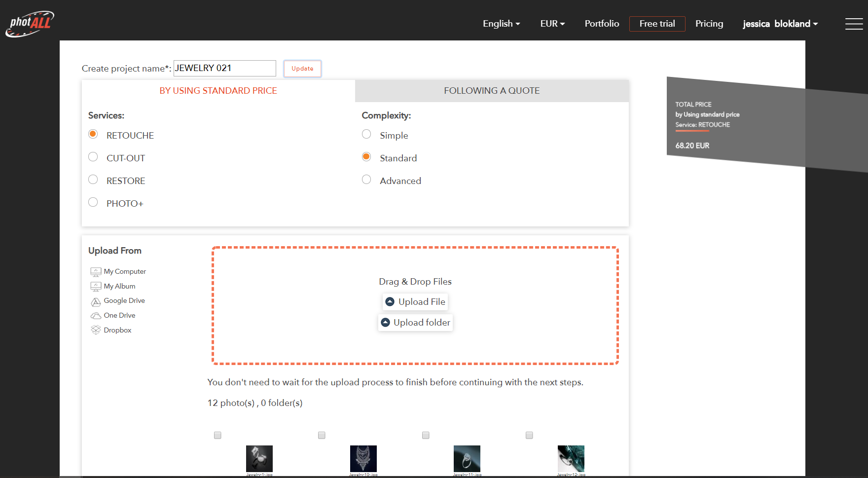Open the hamburger menu icon
This screenshot has width=868, height=478.
[x=854, y=24]
